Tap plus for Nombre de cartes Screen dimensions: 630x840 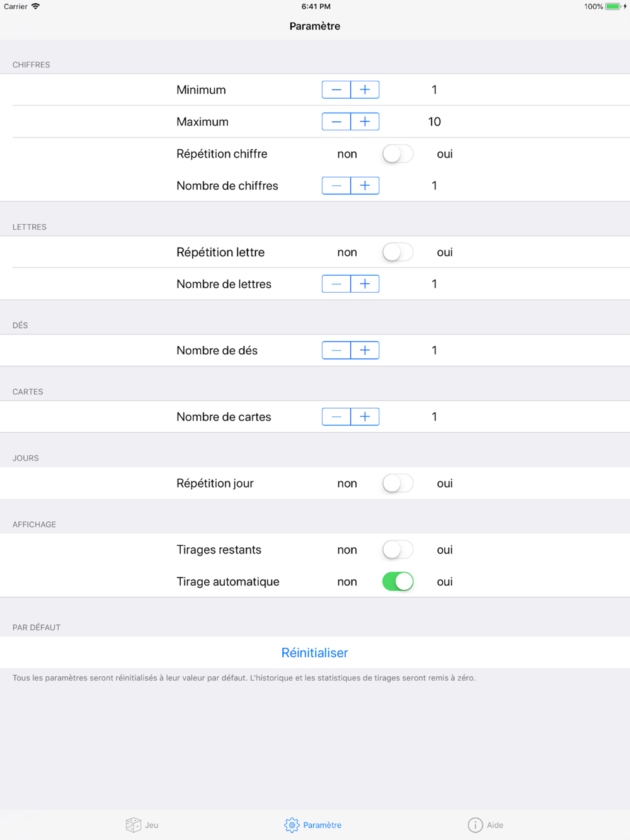365,417
